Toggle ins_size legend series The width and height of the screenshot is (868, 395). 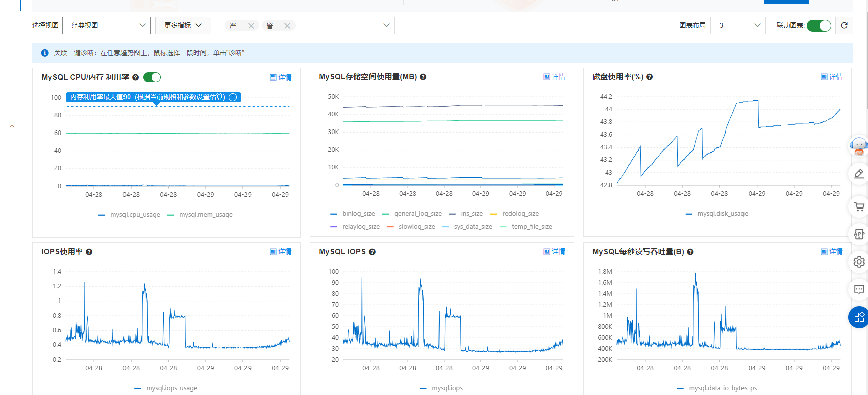466,214
